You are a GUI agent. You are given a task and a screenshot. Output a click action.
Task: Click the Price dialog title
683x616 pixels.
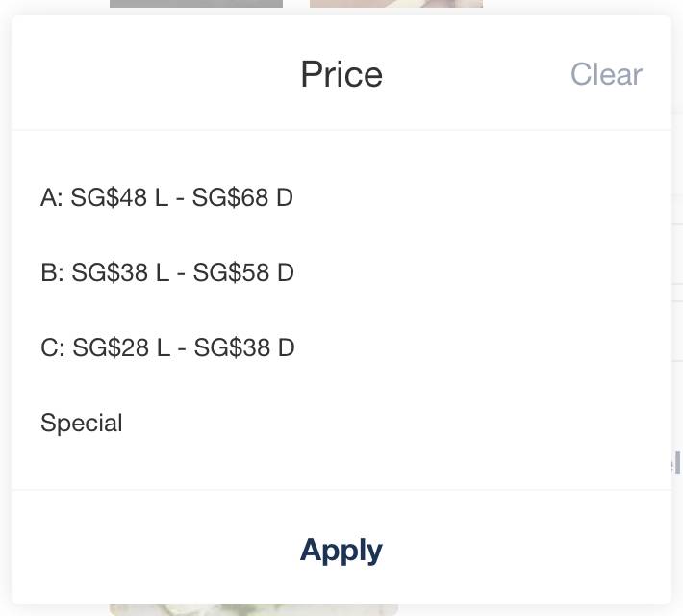tap(341, 74)
